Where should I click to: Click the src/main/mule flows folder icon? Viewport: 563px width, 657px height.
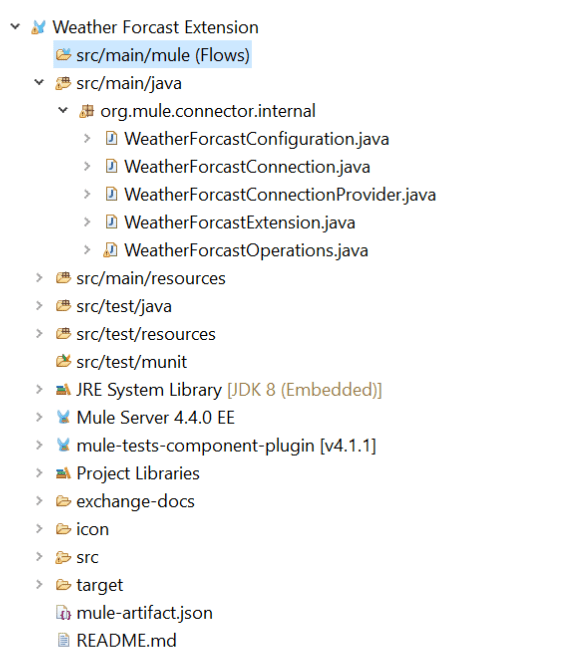pos(63,54)
